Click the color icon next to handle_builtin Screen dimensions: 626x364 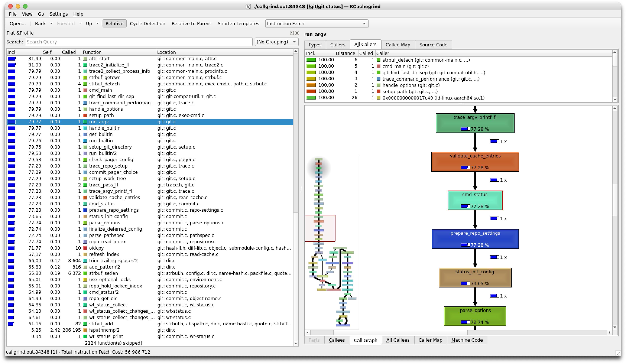(x=85, y=128)
